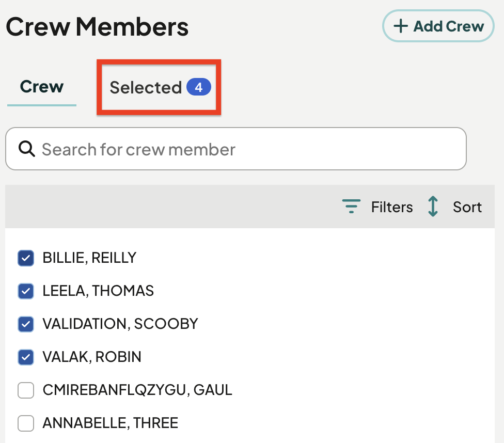Open the Sort options

click(x=454, y=207)
